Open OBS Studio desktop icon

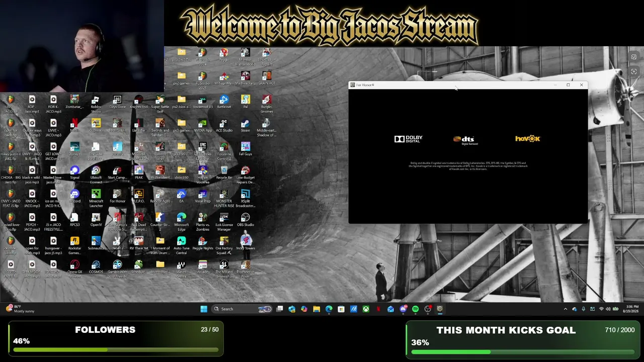(246, 220)
